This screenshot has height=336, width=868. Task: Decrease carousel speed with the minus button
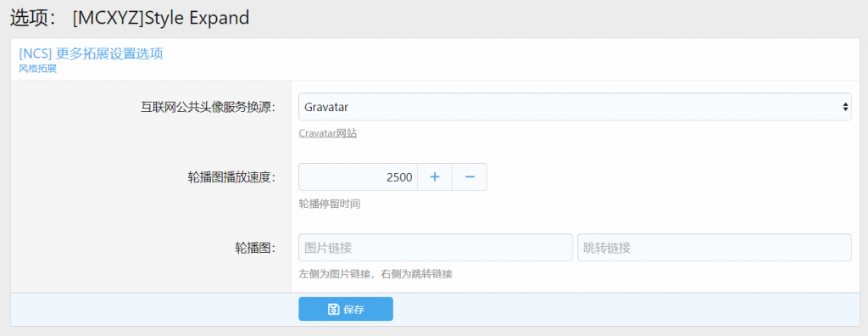[x=470, y=176]
